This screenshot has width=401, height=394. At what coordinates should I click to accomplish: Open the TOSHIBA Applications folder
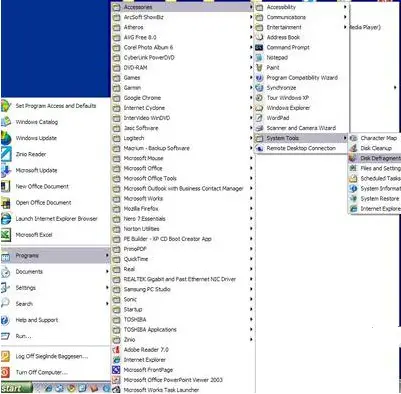pyautogui.click(x=183, y=329)
